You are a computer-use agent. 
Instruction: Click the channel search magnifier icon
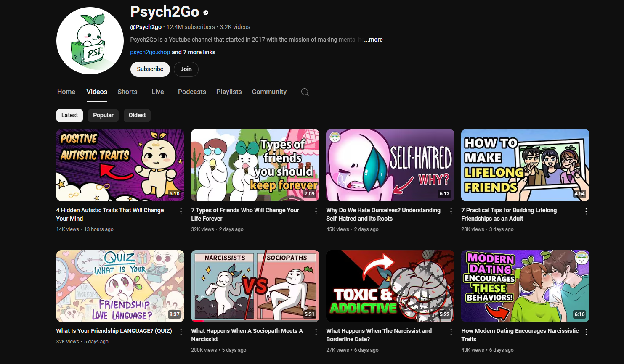[305, 92]
